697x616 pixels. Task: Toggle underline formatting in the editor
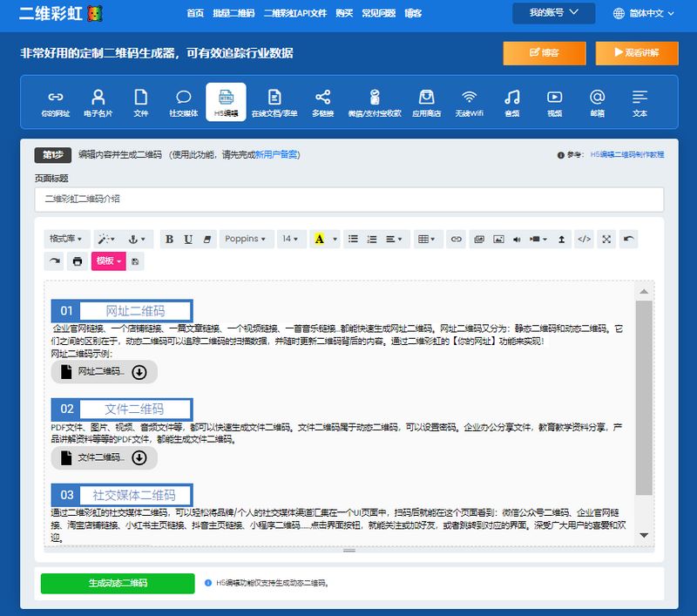click(x=188, y=239)
